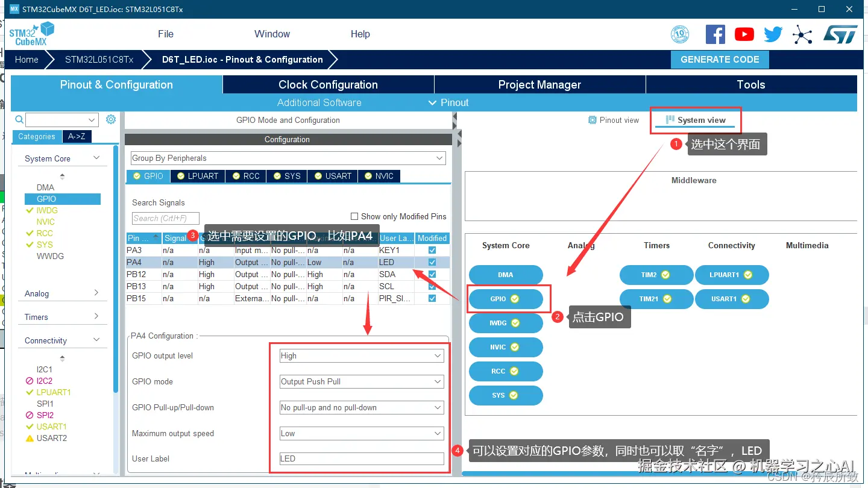Open the Help menu
This screenshot has height=488, width=868.
(360, 34)
